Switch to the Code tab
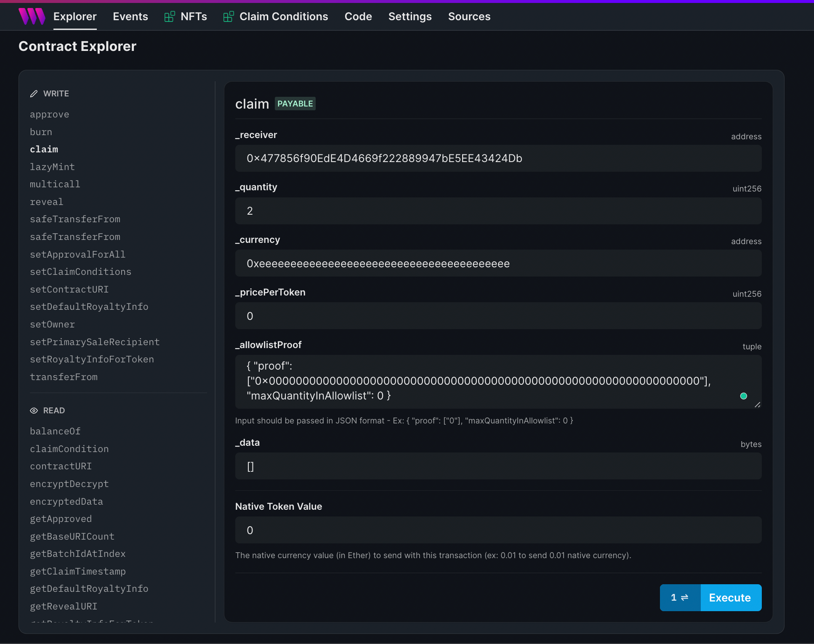 coord(358,16)
